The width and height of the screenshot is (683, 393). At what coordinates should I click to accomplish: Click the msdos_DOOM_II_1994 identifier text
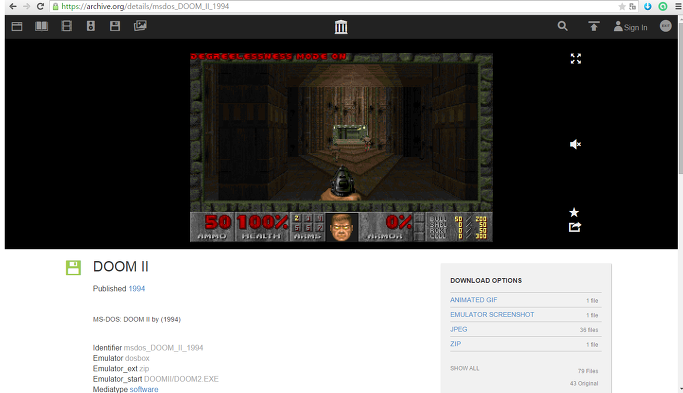[x=163, y=348]
